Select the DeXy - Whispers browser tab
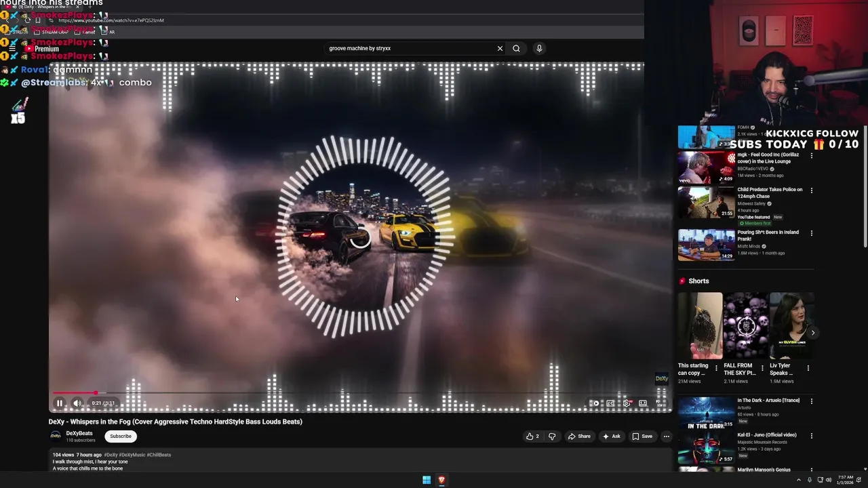This screenshot has height=488, width=868. (45, 7)
